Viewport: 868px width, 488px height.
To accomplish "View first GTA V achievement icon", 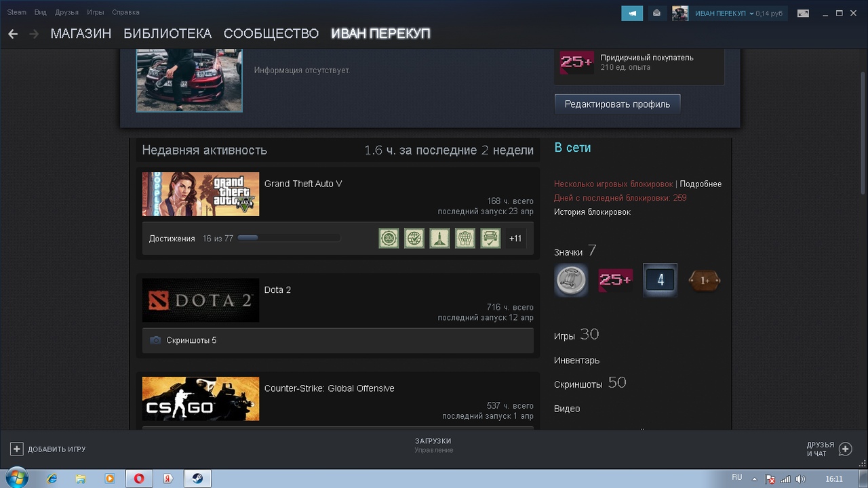I will tap(389, 239).
